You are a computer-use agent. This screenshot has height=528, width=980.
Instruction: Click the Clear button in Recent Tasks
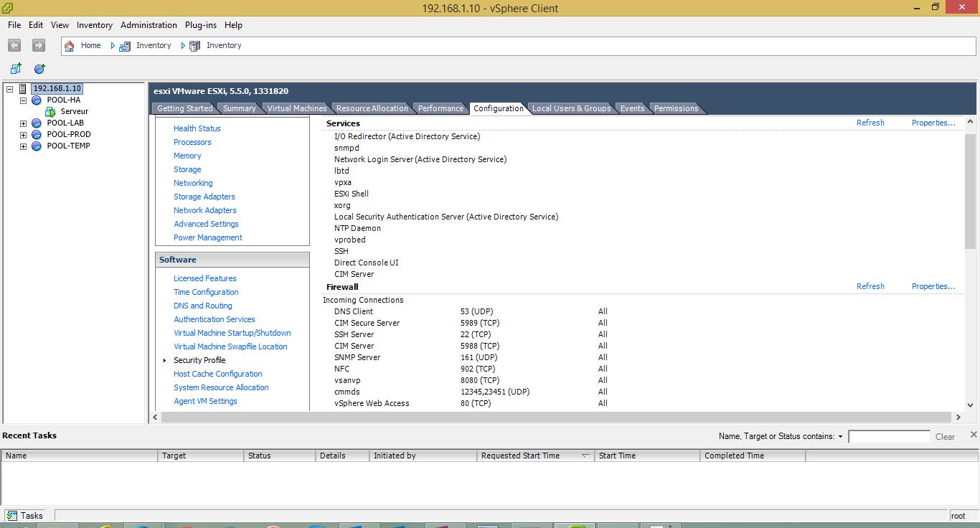click(x=945, y=436)
